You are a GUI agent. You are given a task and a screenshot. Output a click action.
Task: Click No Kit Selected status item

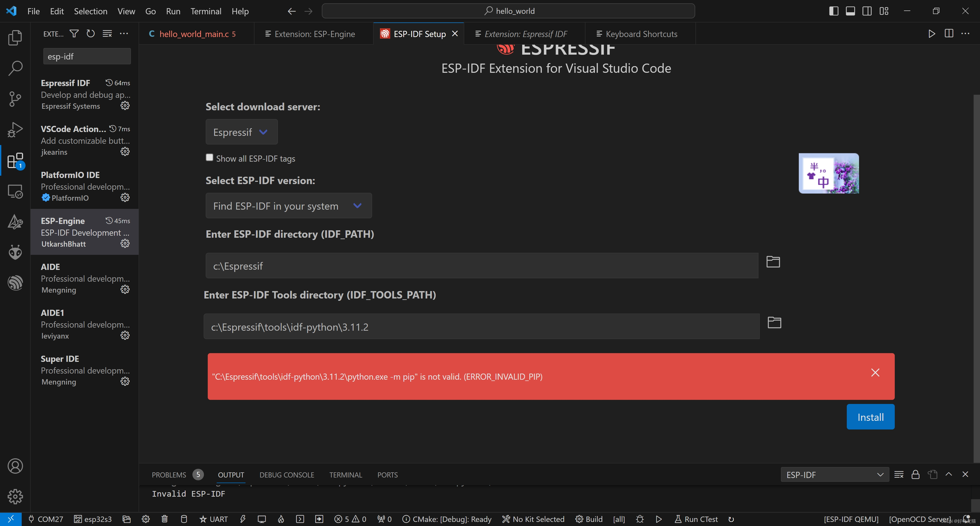click(x=533, y=519)
